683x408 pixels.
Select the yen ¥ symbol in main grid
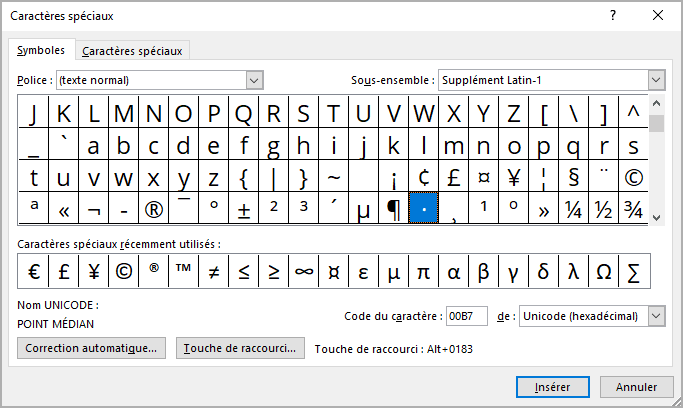pos(514,176)
